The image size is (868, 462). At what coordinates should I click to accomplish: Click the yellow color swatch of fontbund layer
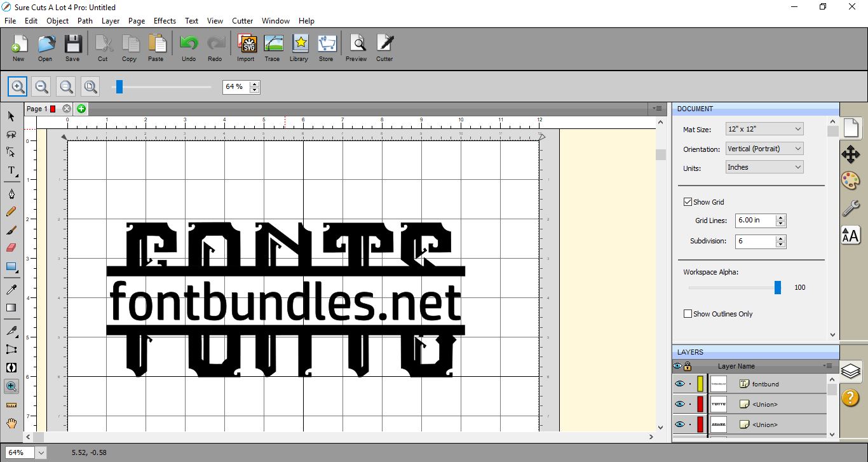coord(700,384)
